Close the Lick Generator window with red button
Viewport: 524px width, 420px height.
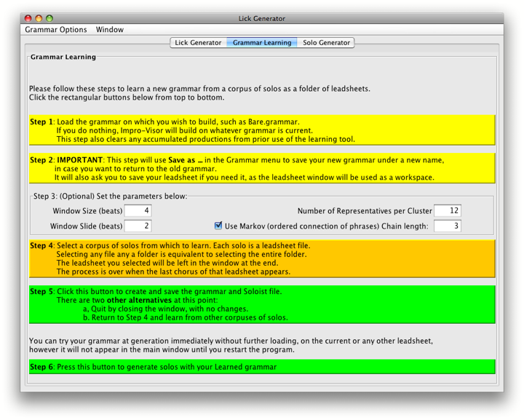pos(28,18)
